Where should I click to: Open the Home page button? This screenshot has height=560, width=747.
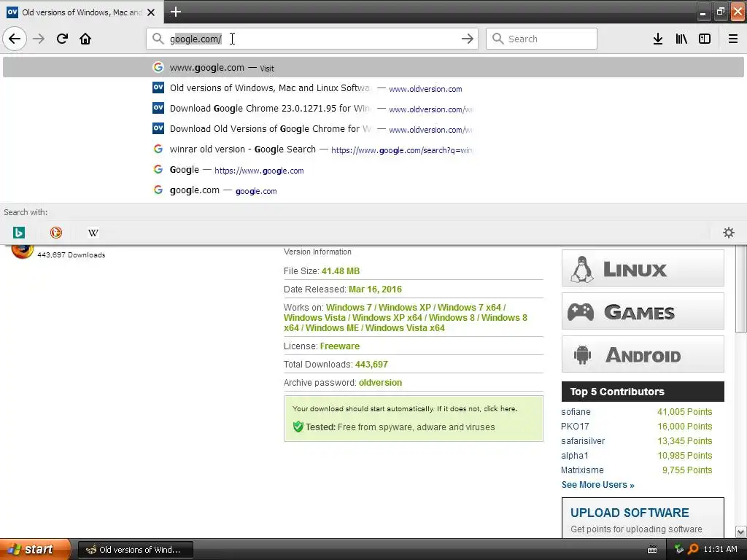[x=85, y=39]
